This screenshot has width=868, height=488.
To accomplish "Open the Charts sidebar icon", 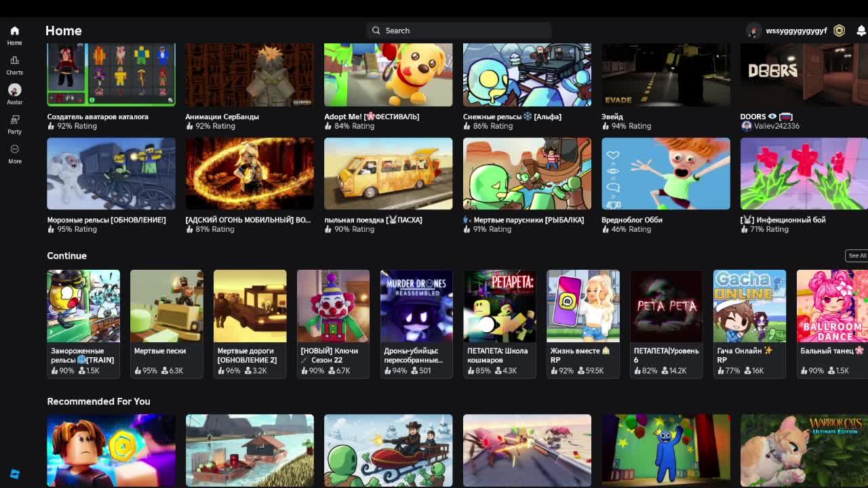I will click(14, 65).
